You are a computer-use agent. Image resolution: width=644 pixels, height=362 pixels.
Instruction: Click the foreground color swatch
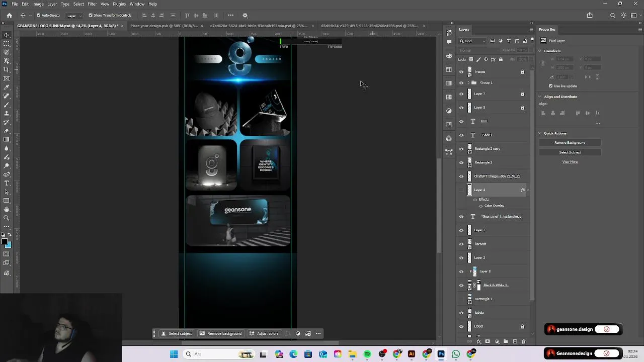[x=5, y=242]
